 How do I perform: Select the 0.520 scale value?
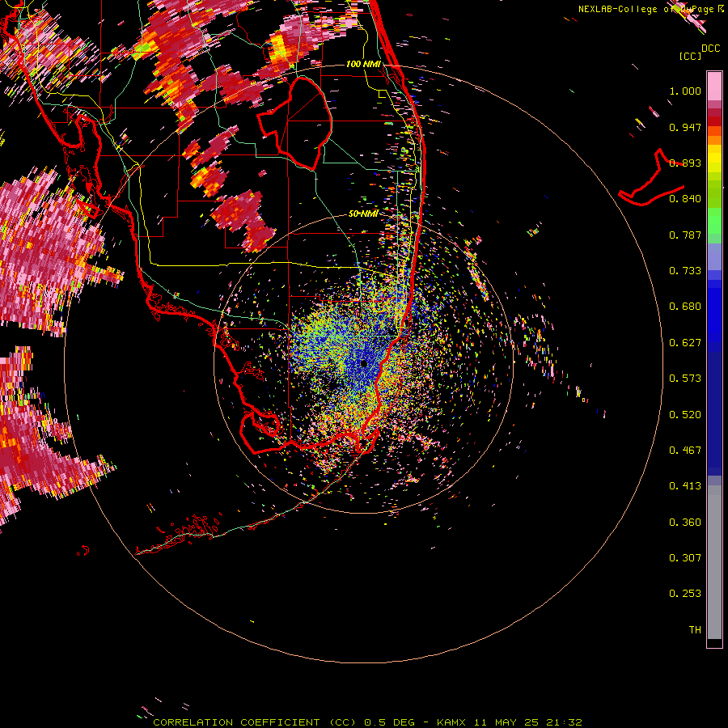tap(685, 415)
